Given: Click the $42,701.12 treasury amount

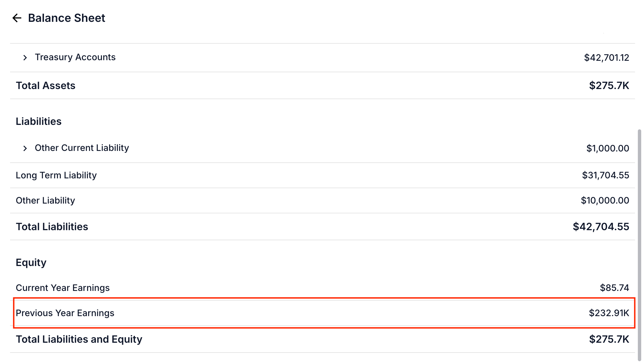Looking at the screenshot, I should [x=606, y=58].
